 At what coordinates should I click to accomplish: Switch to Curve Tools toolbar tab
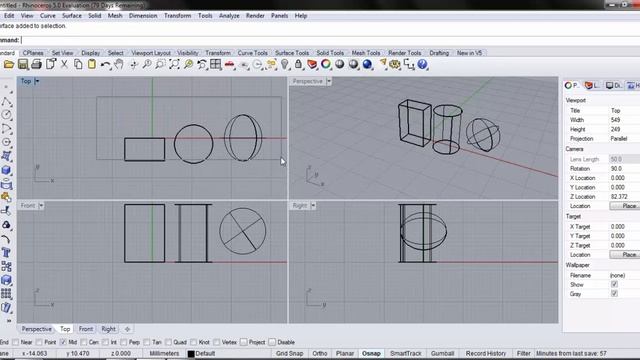[x=252, y=53]
